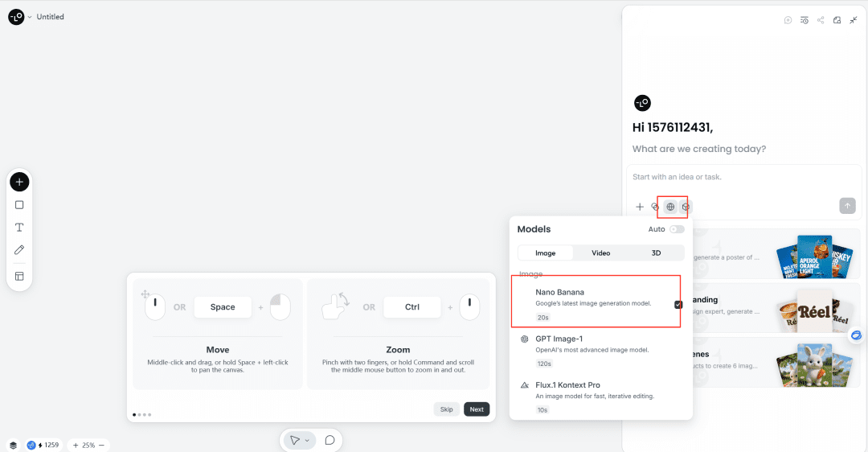Click the minus zoom out button
The width and height of the screenshot is (868, 452).
101,446
